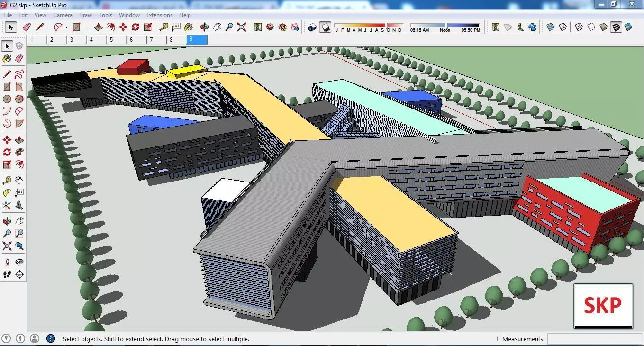Click the user sign-in status icon
The image size is (644, 346).
click(35, 338)
